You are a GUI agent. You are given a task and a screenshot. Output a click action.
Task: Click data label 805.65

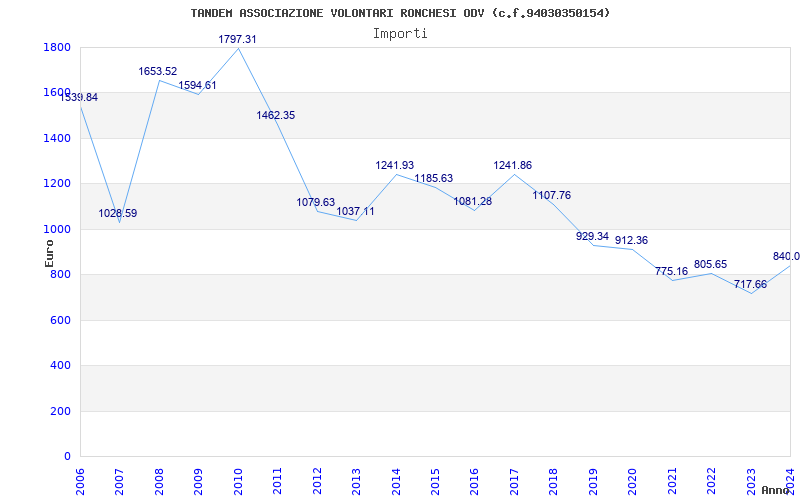pyautogui.click(x=711, y=265)
